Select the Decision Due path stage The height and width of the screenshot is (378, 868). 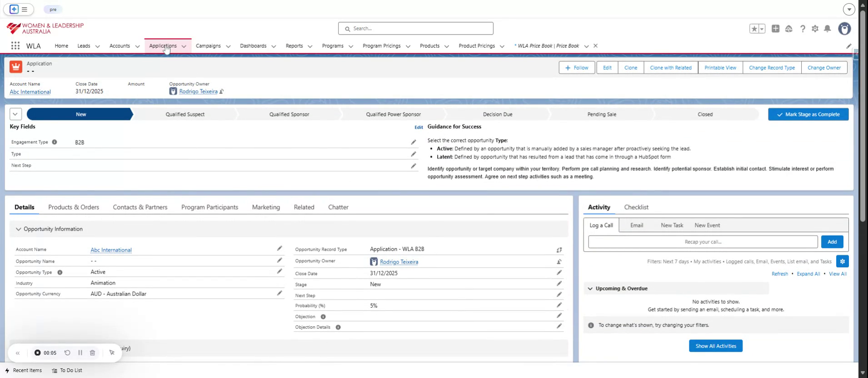point(498,114)
